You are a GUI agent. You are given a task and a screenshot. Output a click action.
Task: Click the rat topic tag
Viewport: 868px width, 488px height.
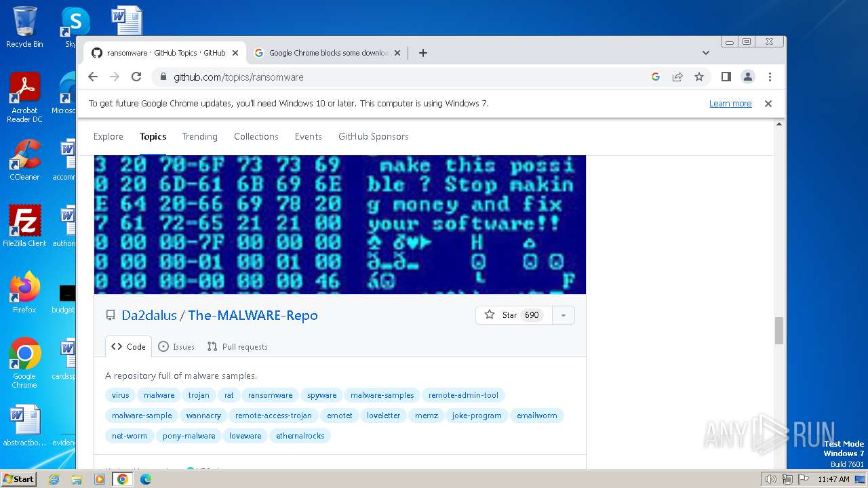(229, 395)
